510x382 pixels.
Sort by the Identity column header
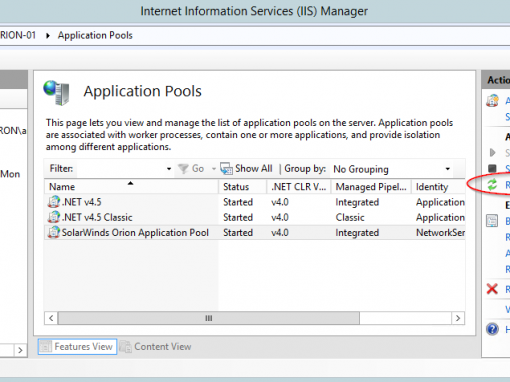point(438,187)
